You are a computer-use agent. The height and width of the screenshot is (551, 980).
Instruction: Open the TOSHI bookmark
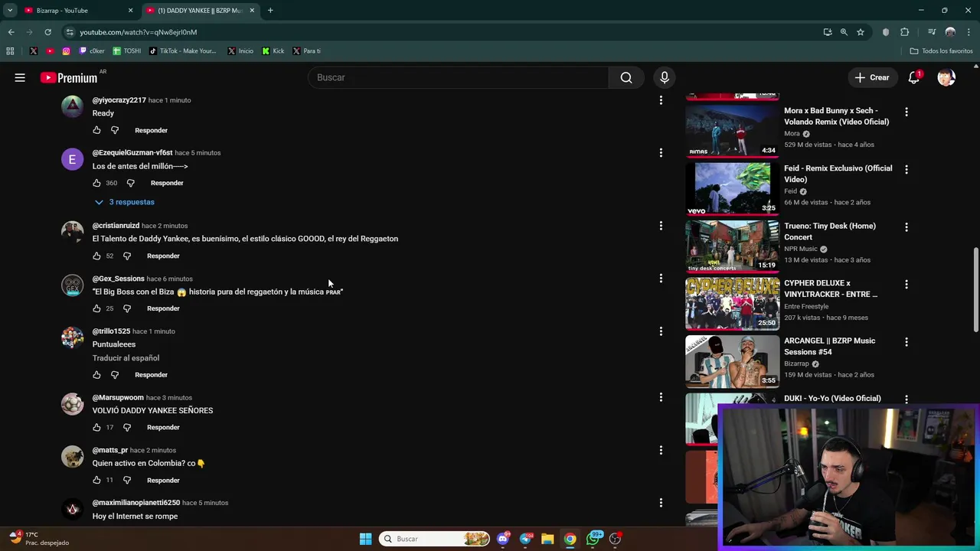(x=127, y=51)
